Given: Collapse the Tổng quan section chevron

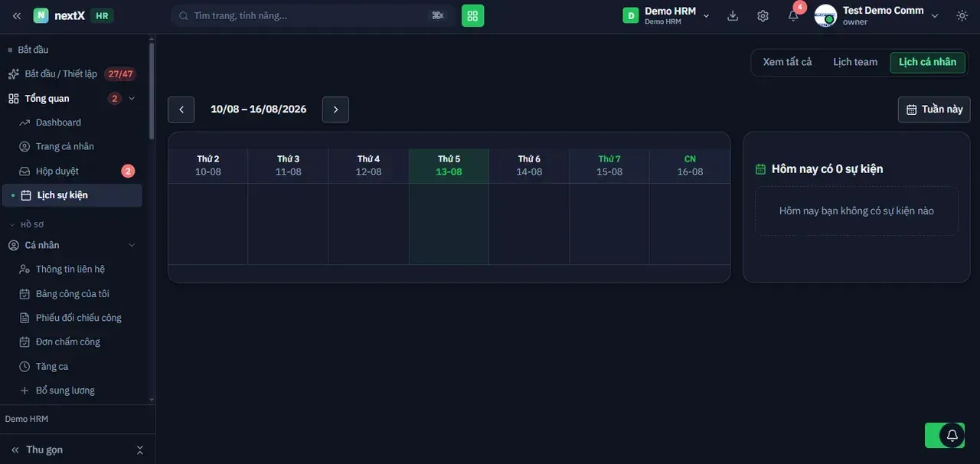Looking at the screenshot, I should 132,98.
